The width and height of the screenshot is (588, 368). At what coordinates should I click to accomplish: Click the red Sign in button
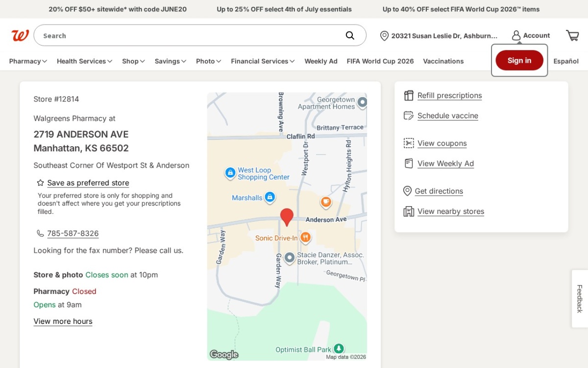(519, 60)
